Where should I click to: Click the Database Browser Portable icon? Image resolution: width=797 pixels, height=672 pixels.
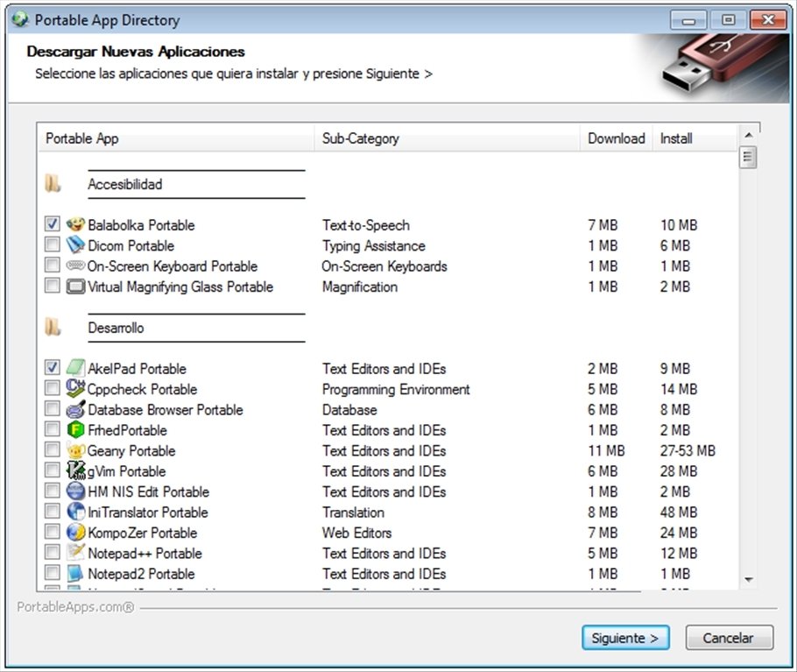pos(75,408)
